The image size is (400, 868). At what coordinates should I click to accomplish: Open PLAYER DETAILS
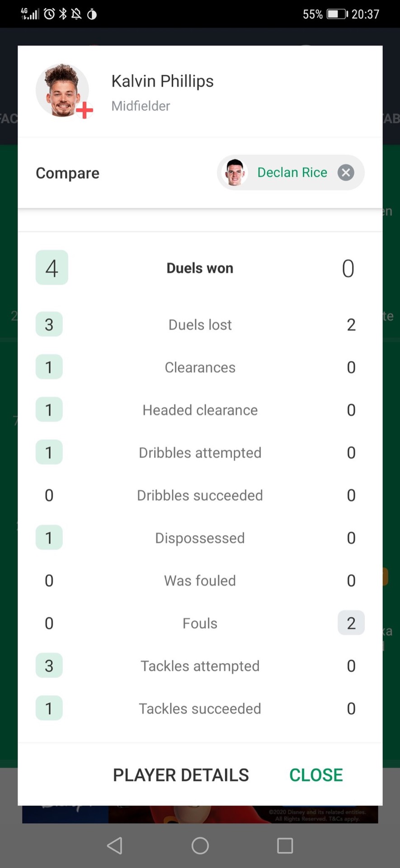pos(181,775)
